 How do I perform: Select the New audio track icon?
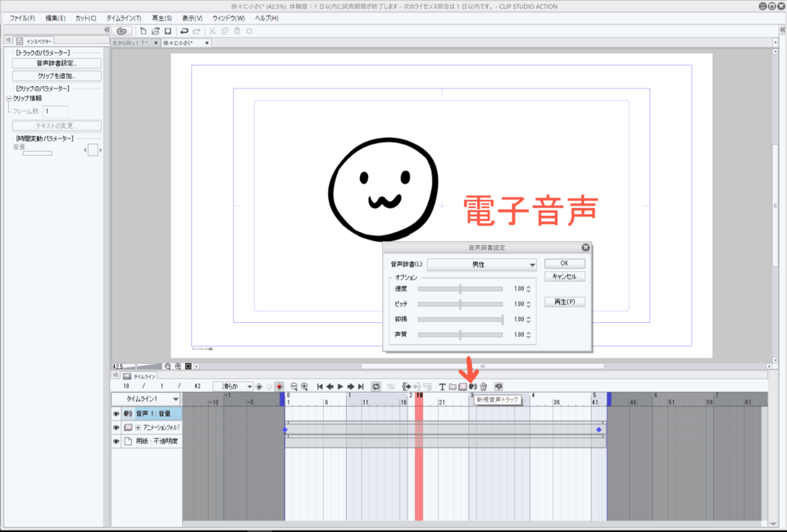coord(473,384)
